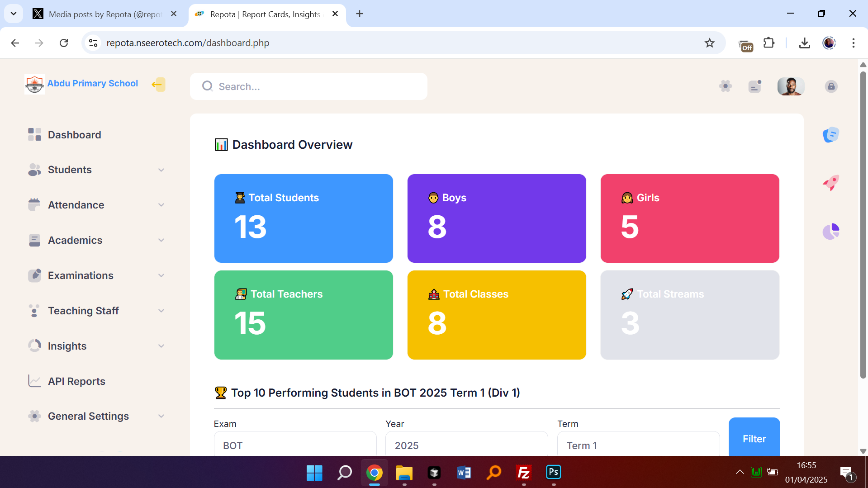This screenshot has width=868, height=488.
Task: Switch to the Media posts by Repota tab
Action: 104,14
